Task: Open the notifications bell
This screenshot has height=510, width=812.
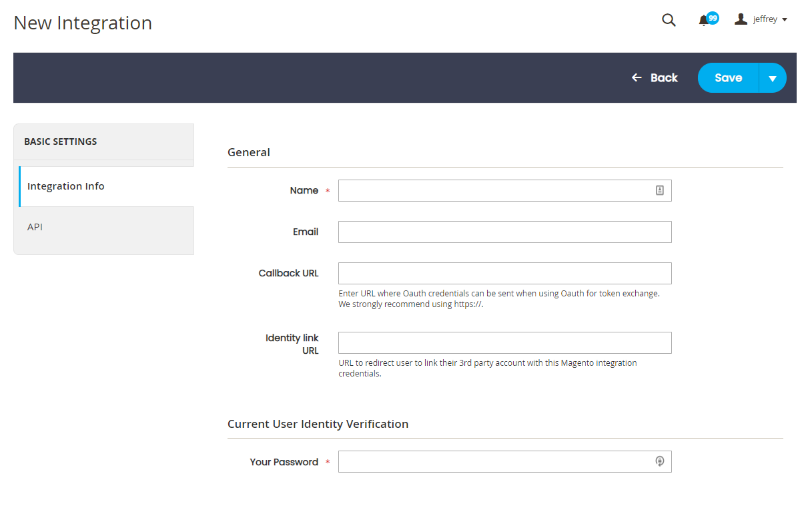Action: tap(704, 21)
